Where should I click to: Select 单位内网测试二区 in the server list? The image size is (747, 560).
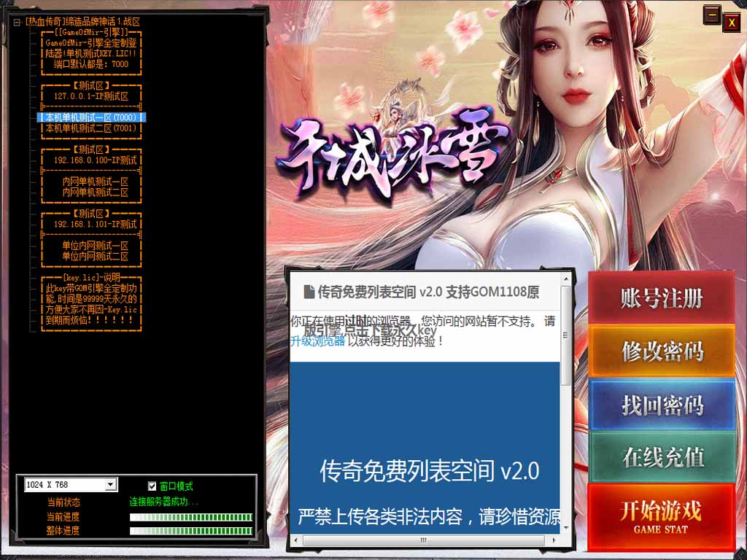(x=95, y=257)
